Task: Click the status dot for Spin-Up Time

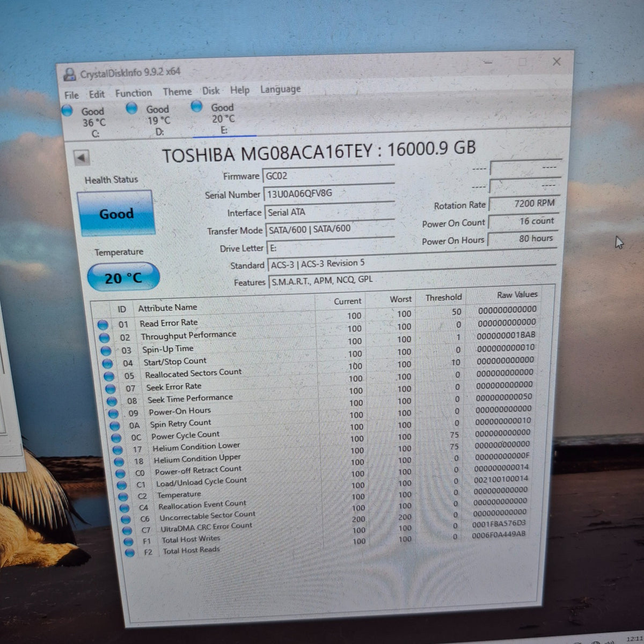Action: point(106,350)
